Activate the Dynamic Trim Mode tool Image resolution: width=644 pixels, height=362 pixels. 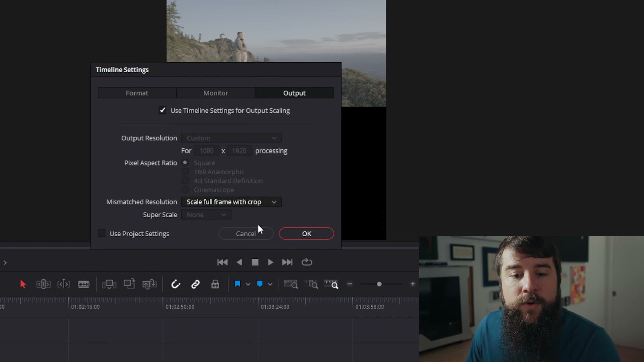pyautogui.click(x=63, y=284)
